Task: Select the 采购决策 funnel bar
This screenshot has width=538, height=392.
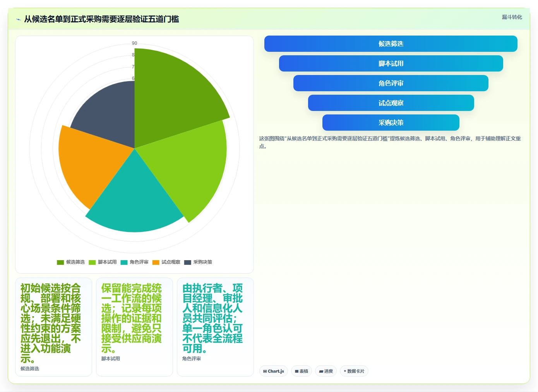Action: click(x=391, y=123)
